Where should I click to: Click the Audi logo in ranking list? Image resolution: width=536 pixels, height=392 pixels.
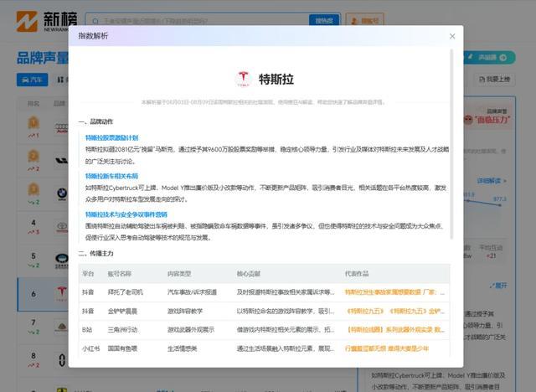pos(61,128)
